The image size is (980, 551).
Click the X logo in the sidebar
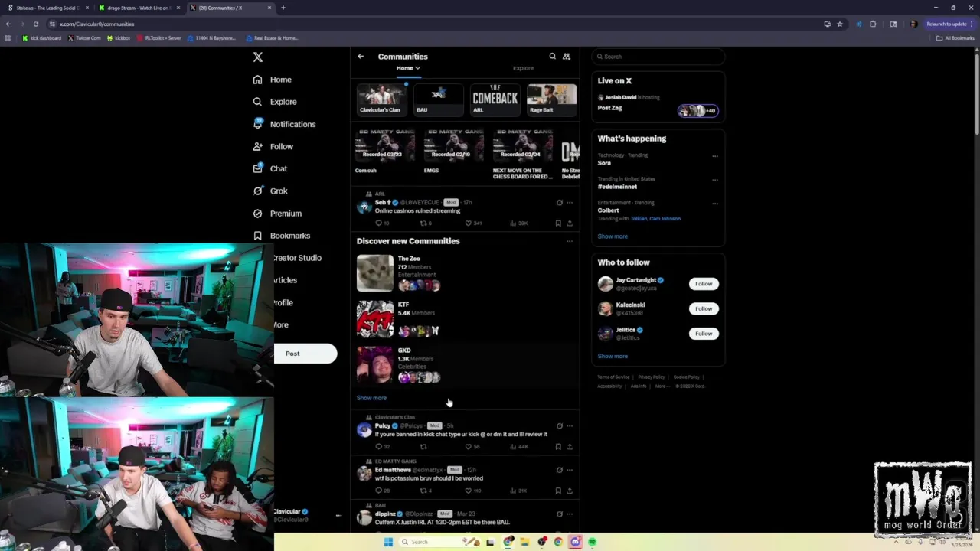click(x=258, y=57)
